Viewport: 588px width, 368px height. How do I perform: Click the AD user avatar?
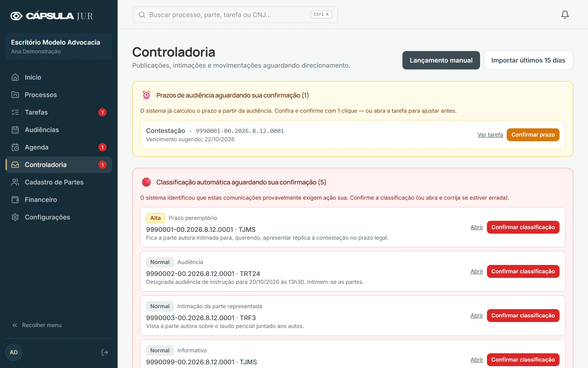[x=14, y=352]
